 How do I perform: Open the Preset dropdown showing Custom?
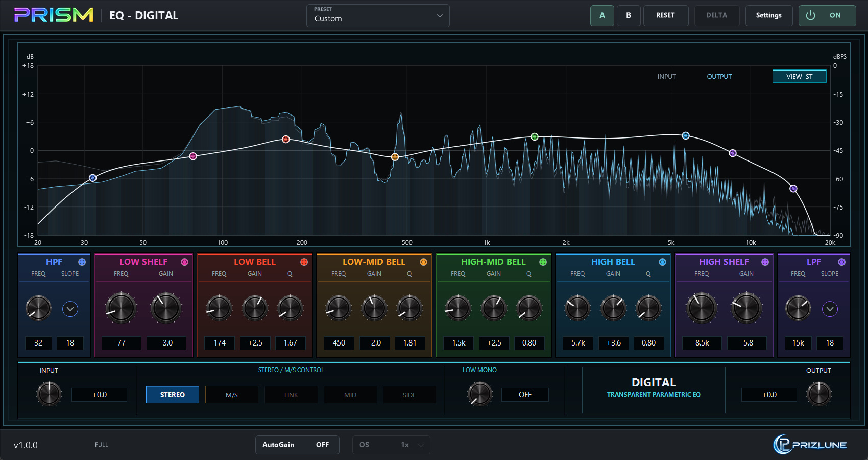[x=378, y=15]
